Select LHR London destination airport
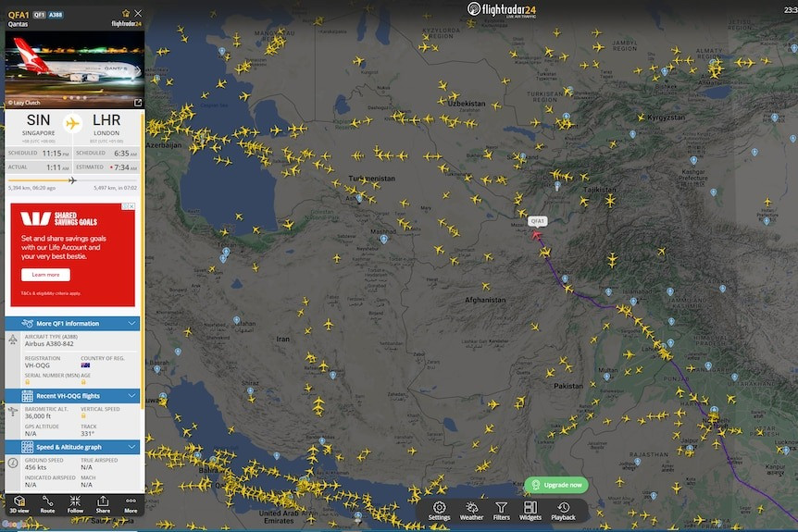Screen dimensions: 798x532 106,125
